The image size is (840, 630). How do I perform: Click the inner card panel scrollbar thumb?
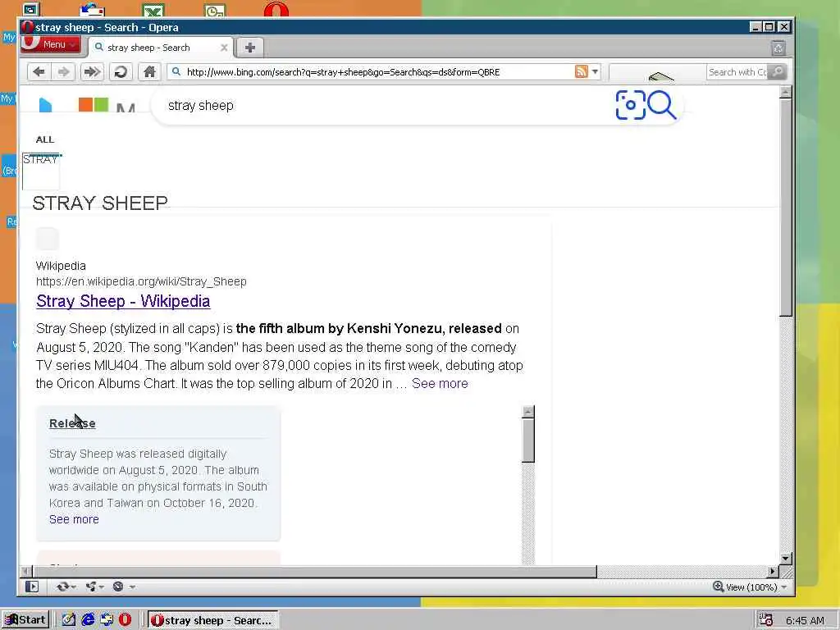click(528, 441)
